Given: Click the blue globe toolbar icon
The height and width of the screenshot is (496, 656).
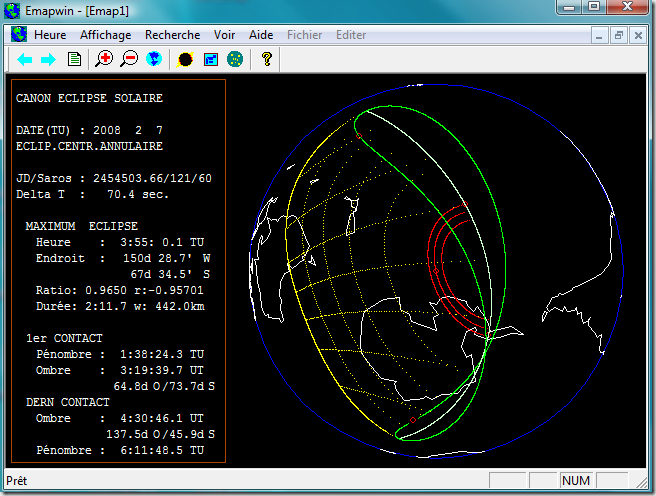Looking at the screenshot, I should pos(153,60).
